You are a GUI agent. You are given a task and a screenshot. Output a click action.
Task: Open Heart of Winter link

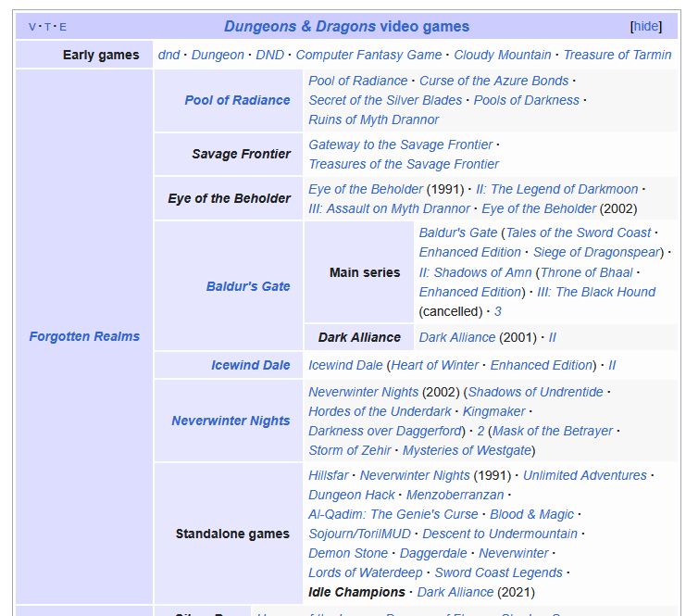435,365
